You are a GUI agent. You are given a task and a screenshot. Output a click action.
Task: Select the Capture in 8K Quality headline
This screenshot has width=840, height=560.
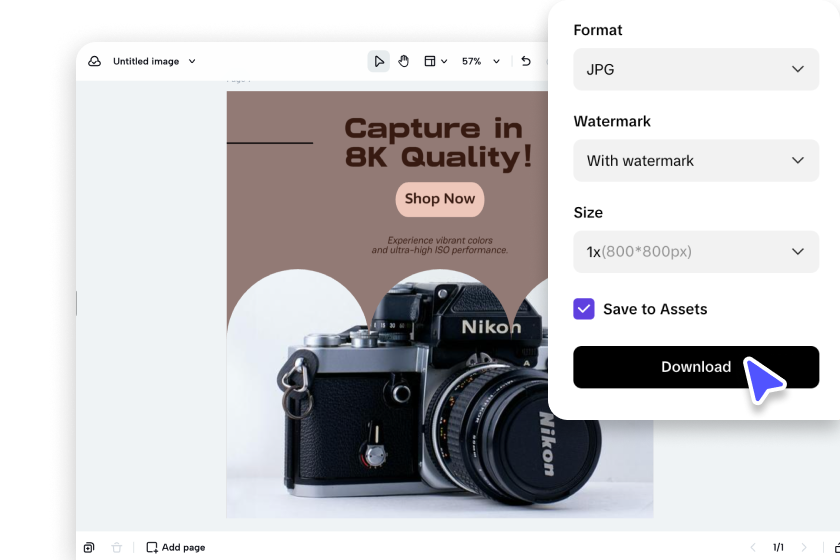(x=438, y=143)
